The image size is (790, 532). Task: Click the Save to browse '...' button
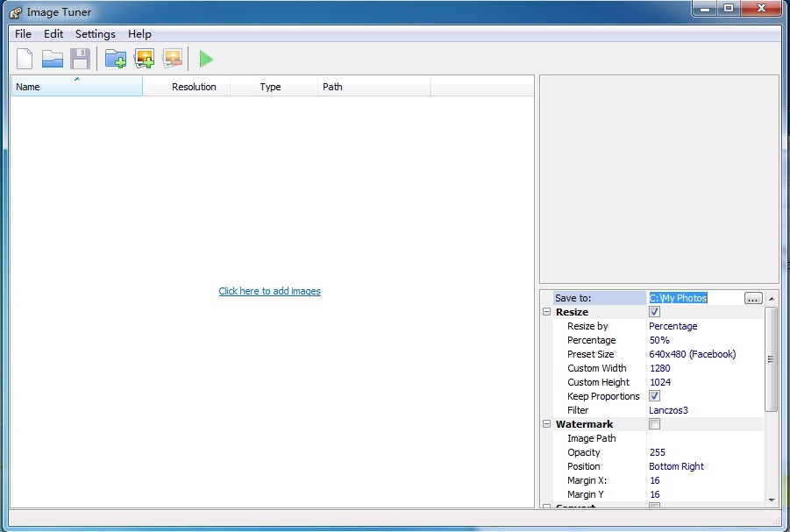[752, 298]
